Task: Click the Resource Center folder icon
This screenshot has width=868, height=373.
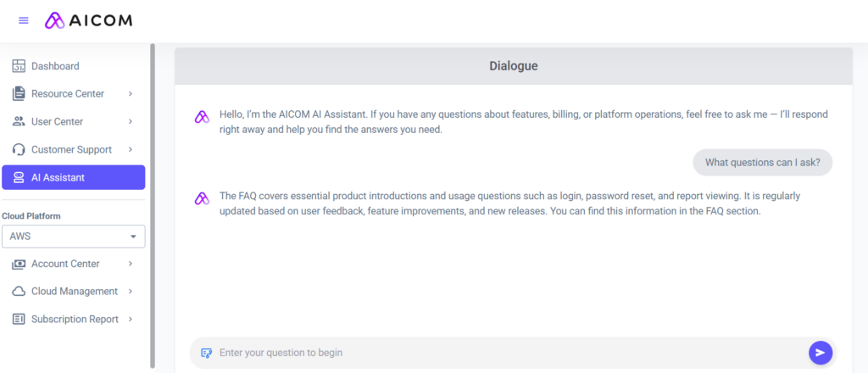Action: click(19, 93)
